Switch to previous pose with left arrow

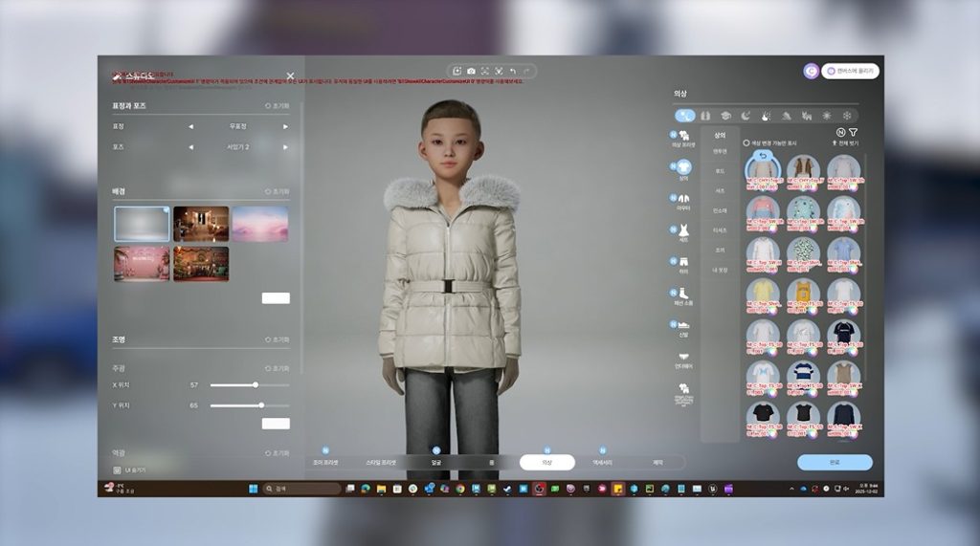[190, 147]
